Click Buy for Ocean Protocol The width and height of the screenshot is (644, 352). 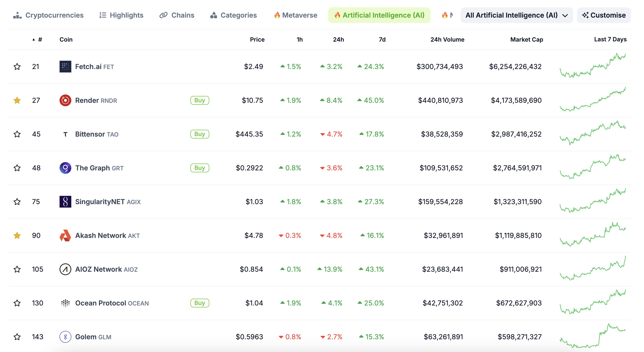200,303
